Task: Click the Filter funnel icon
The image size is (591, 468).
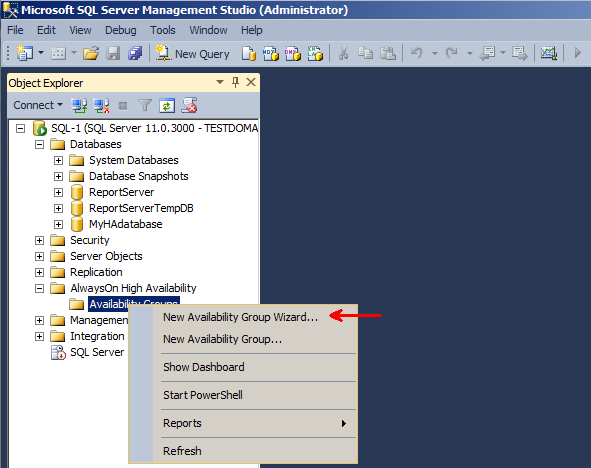Action: pos(145,106)
